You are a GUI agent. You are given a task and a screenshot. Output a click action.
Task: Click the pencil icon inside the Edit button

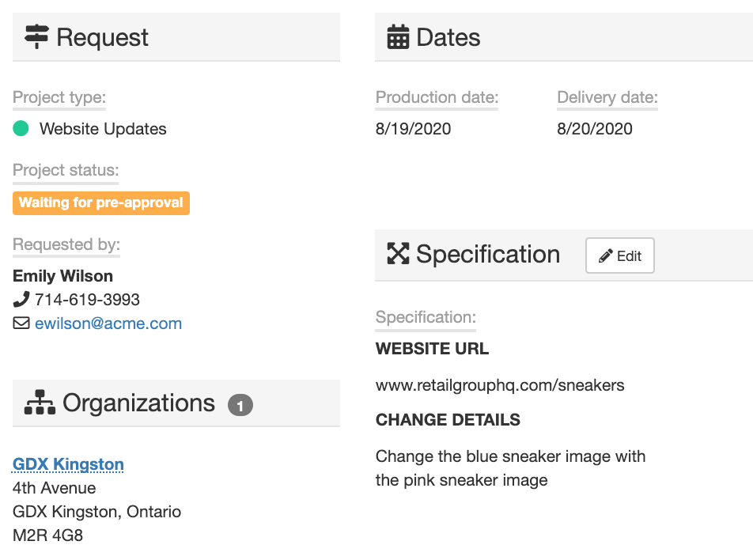click(x=607, y=255)
